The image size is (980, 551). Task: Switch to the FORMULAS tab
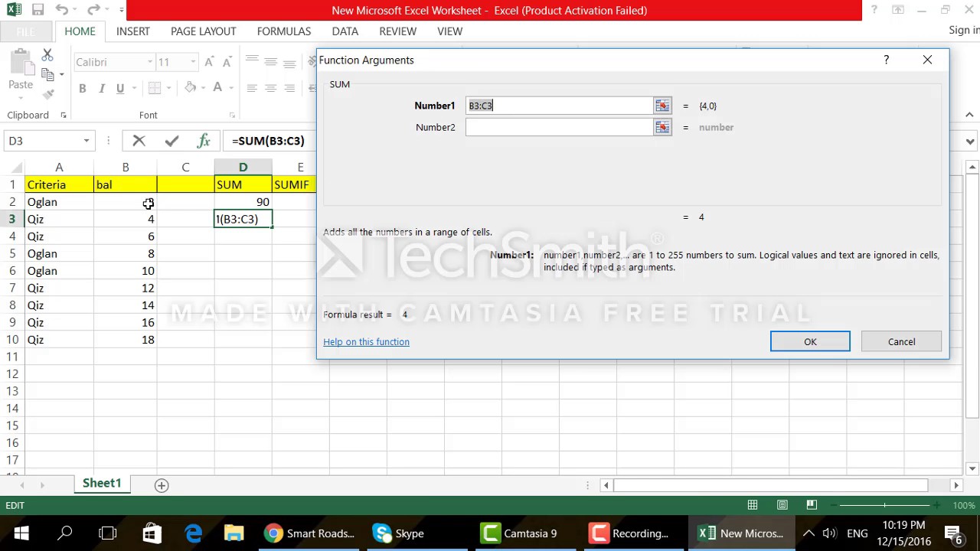(x=284, y=31)
